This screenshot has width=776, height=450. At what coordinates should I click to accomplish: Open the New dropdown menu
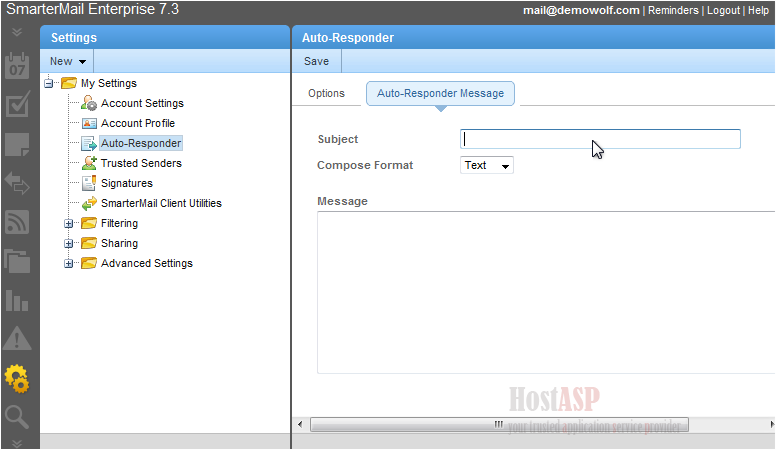(x=68, y=61)
